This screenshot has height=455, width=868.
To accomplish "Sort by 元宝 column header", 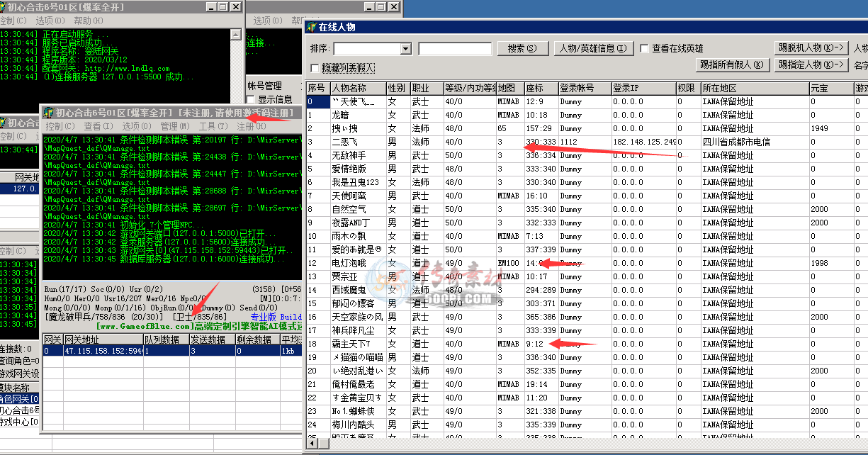I will [x=832, y=89].
